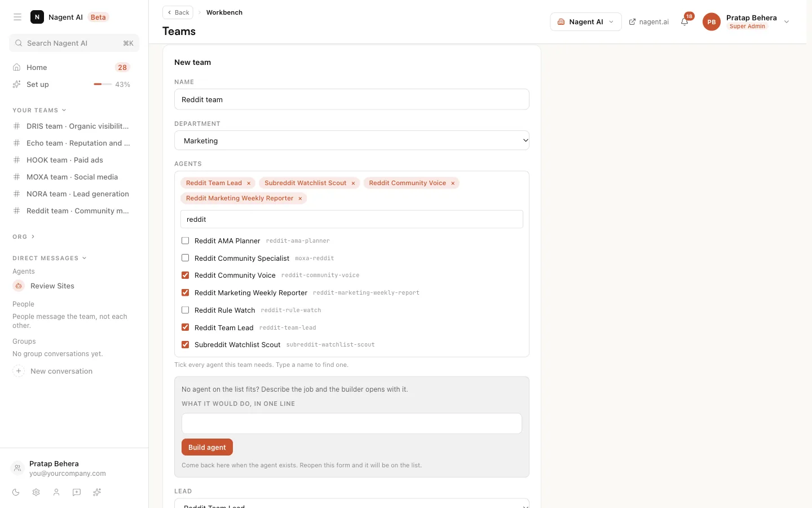Image resolution: width=812 pixels, height=508 pixels.
Task: Untick the Reddit Community Voice checkbox
Action: coord(185,275)
